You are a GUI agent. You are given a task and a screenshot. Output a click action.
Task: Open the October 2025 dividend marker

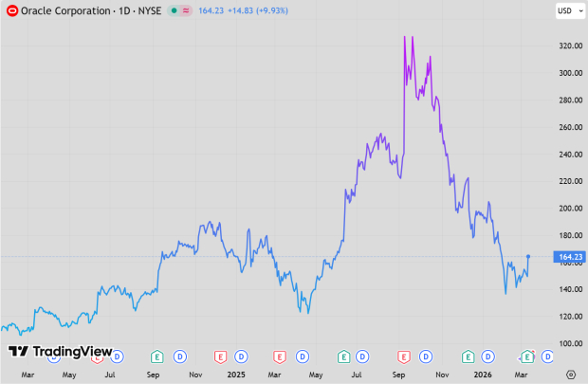tap(425, 357)
